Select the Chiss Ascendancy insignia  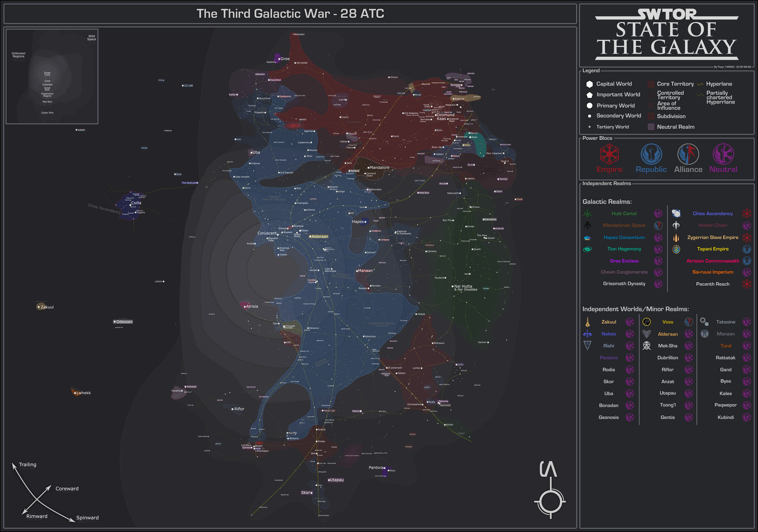point(676,214)
